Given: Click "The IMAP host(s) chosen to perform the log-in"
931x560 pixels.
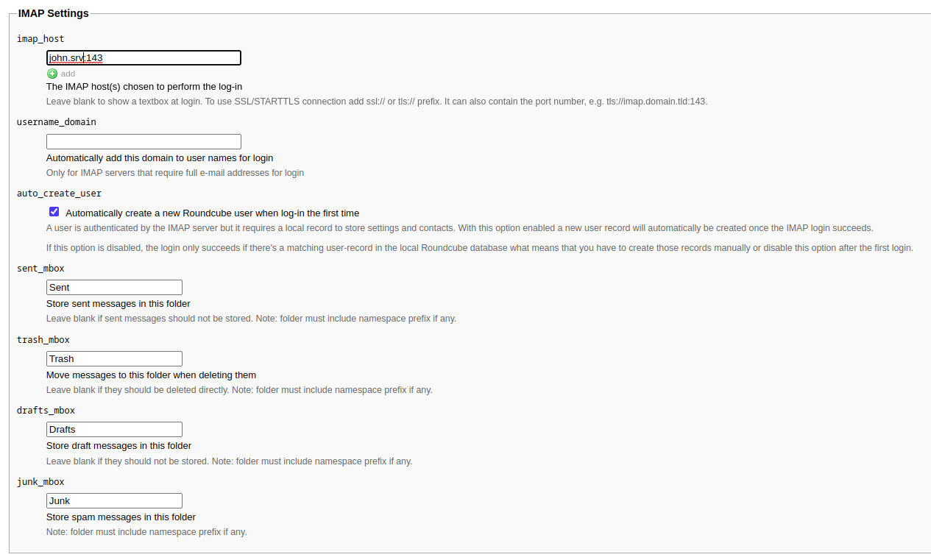Looking at the screenshot, I should click(x=144, y=86).
